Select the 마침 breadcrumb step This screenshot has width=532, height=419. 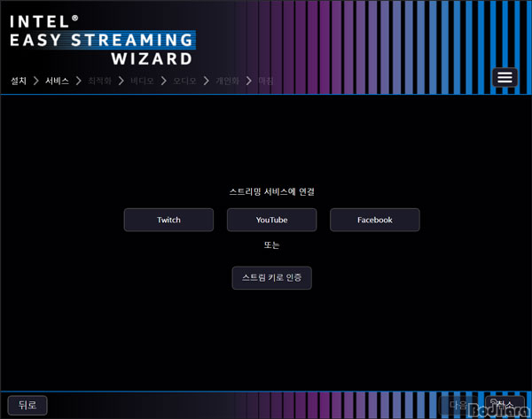266,81
